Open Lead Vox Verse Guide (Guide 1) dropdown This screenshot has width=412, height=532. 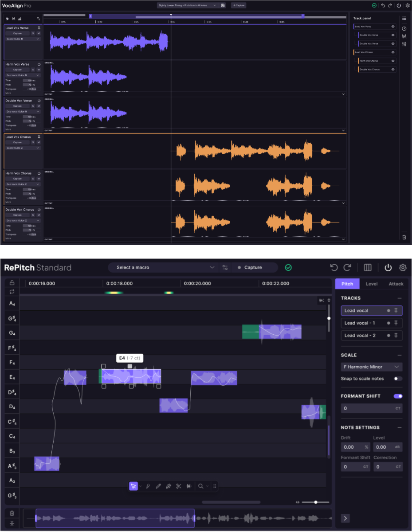click(23, 39)
